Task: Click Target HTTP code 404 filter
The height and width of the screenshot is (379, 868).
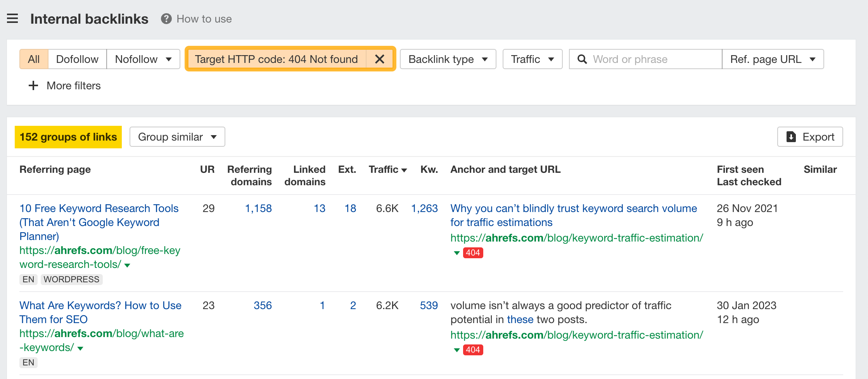Action: (x=276, y=59)
